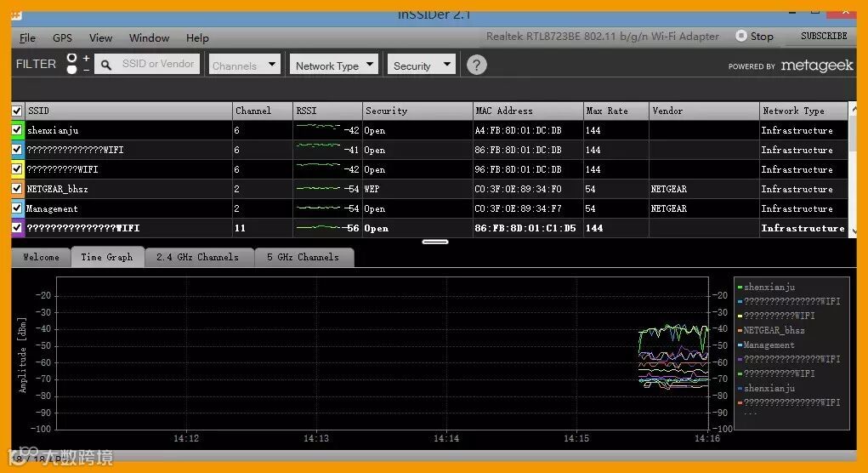Image resolution: width=868 pixels, height=473 pixels.
Task: Open the Help menu
Action: tap(197, 37)
